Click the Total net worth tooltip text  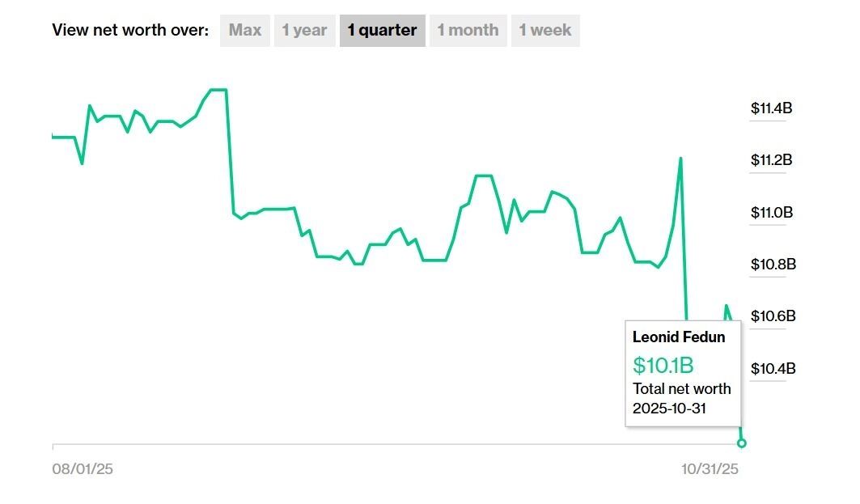[681, 389]
